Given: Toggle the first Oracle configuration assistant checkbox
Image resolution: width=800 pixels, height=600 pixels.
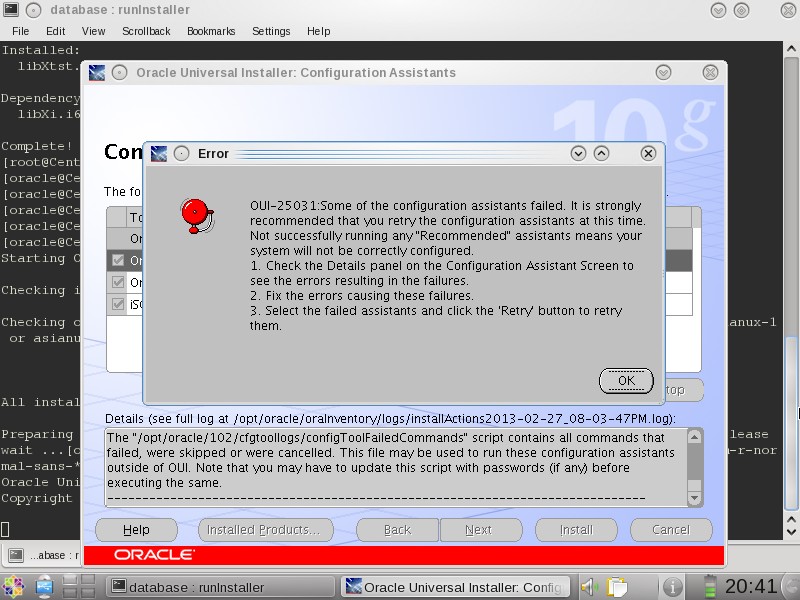Looking at the screenshot, I should (x=116, y=258).
